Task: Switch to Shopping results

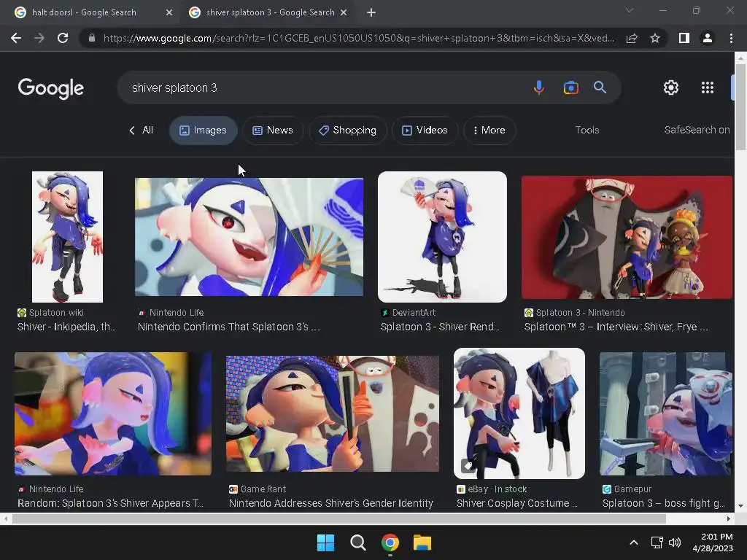Action: 348,130
